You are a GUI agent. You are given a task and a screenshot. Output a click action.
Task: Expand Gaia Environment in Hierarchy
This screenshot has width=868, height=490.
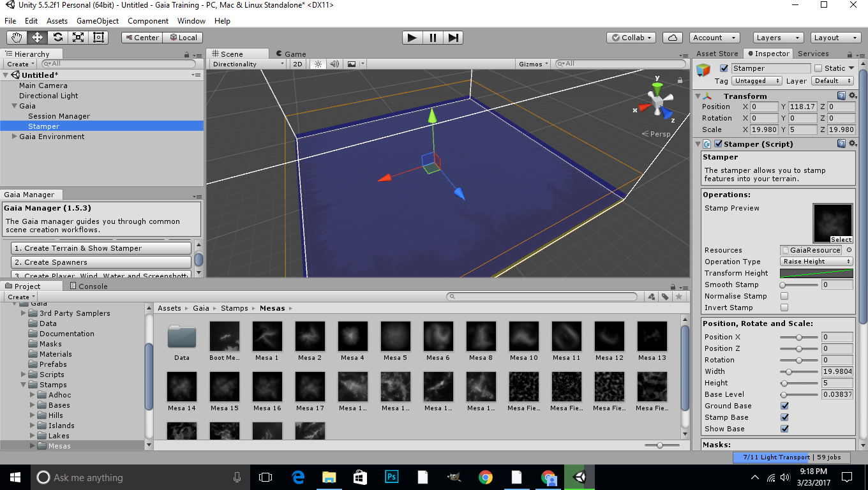[x=15, y=137]
